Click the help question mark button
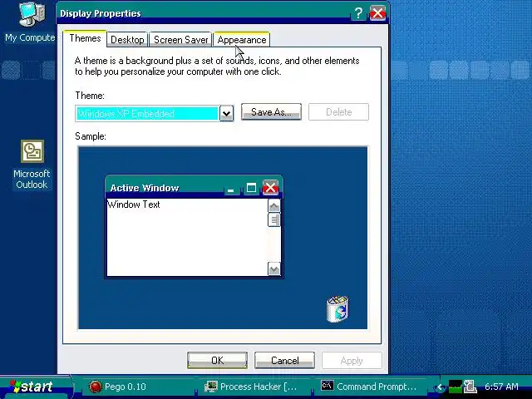The width and height of the screenshot is (532, 399). click(x=358, y=13)
